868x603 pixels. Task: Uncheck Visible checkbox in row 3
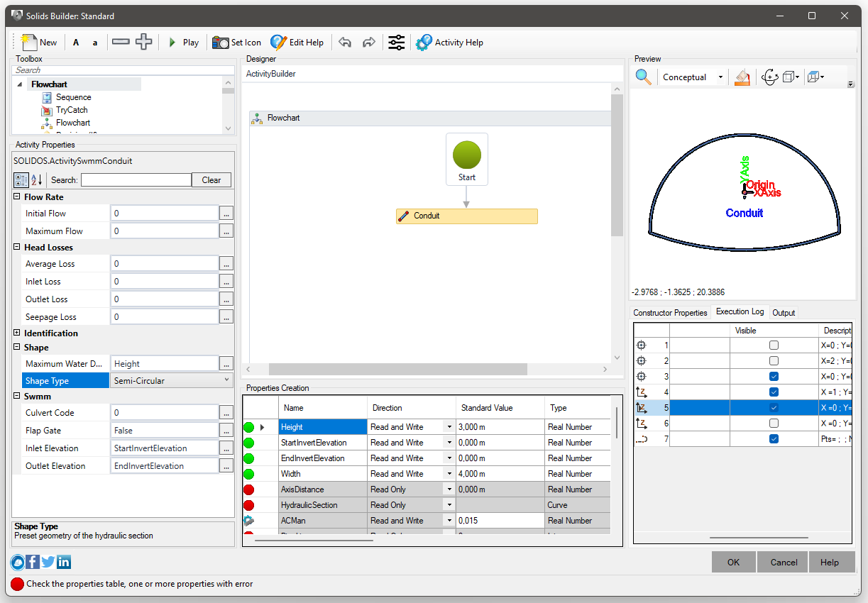click(x=774, y=377)
